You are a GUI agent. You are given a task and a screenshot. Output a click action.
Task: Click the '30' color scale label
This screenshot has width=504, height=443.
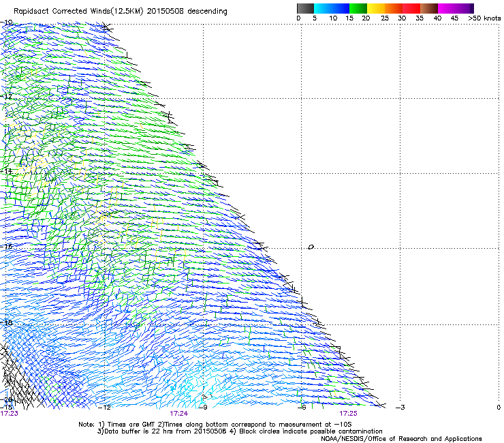[402, 18]
